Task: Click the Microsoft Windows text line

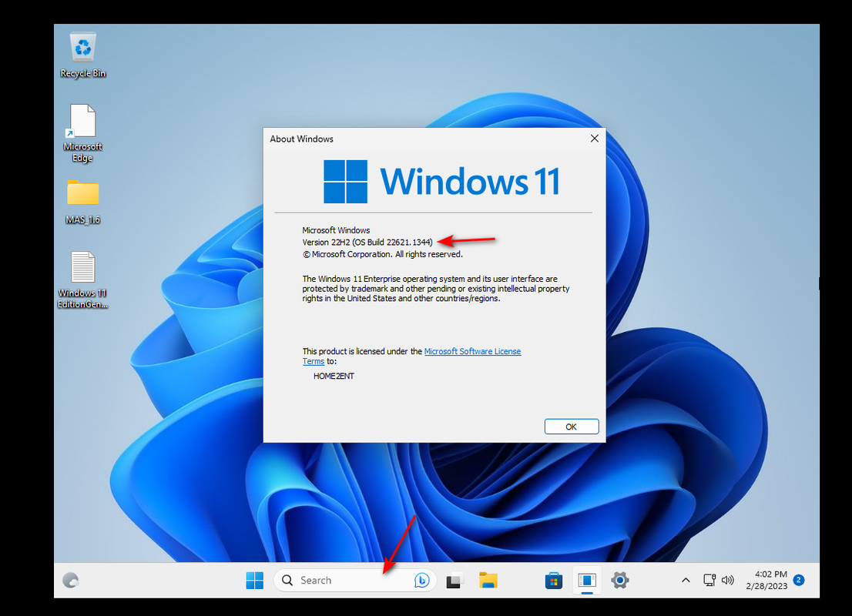Action: [x=336, y=230]
